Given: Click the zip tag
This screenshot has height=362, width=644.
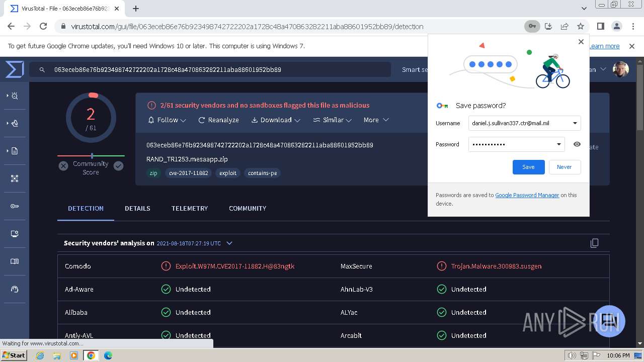Looking at the screenshot, I should pos(153,173).
